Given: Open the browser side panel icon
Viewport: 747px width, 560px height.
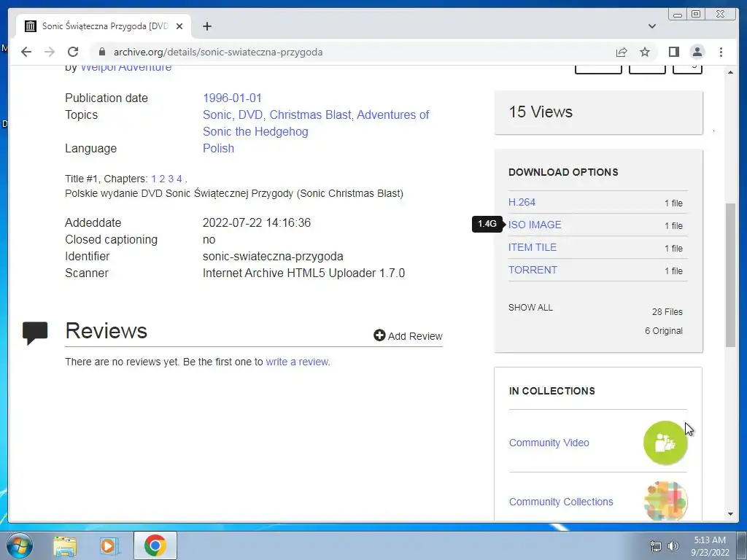Looking at the screenshot, I should (673, 52).
